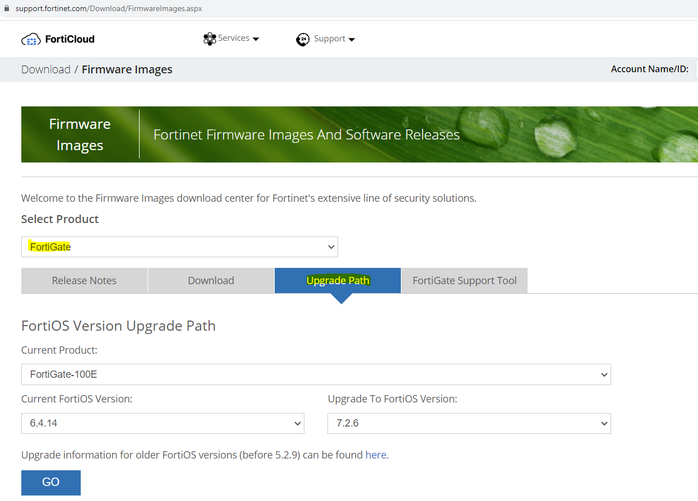The image size is (698, 501).
Task: Click the 'Welcome to the Firmware Images' sentence
Action: coord(248,198)
